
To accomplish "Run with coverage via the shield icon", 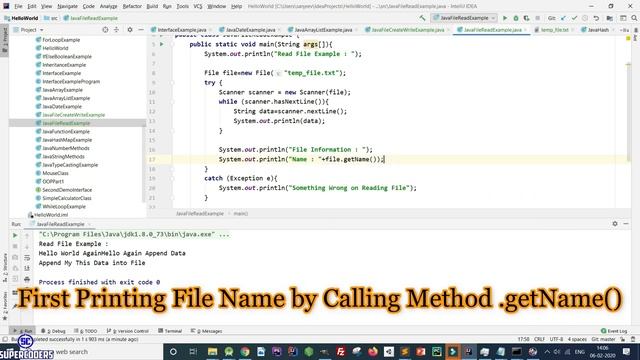I will pyautogui.click(x=527, y=18).
